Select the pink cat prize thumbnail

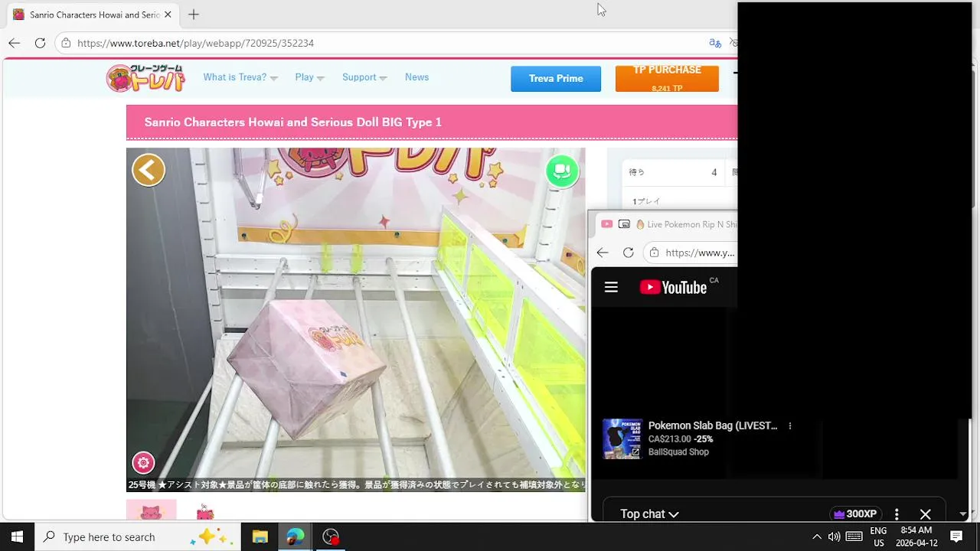pos(151,510)
